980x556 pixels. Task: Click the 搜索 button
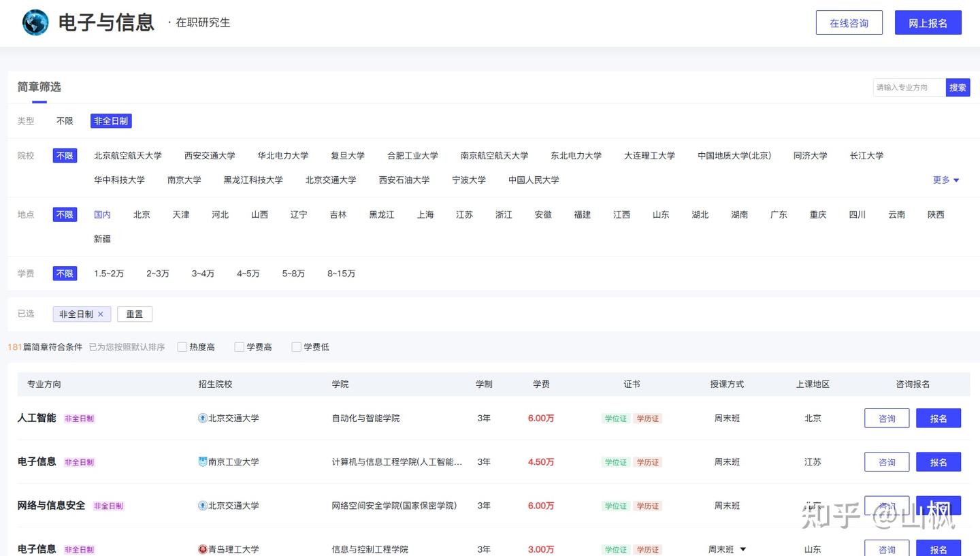[958, 88]
